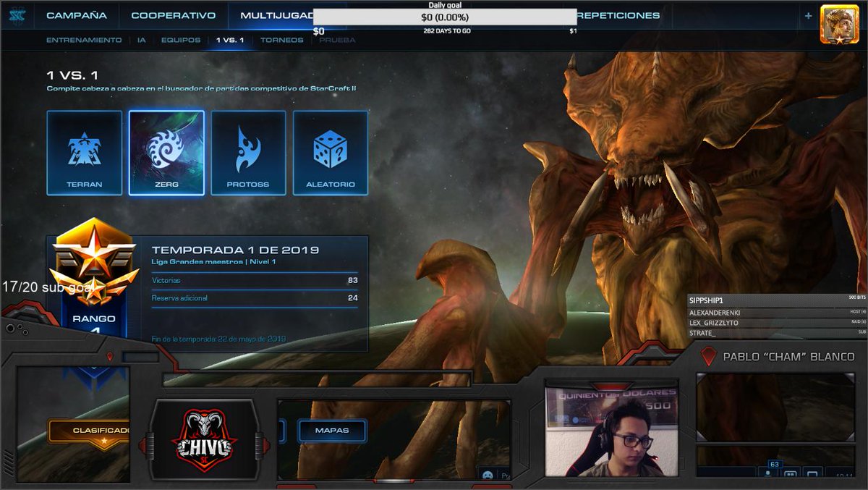Screen dimensions: 868x490
Task: Open the Torneos sub-tab
Action: click(282, 41)
